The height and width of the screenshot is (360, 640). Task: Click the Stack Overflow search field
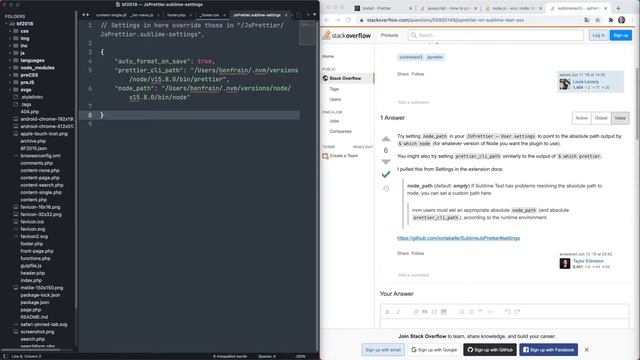point(496,36)
